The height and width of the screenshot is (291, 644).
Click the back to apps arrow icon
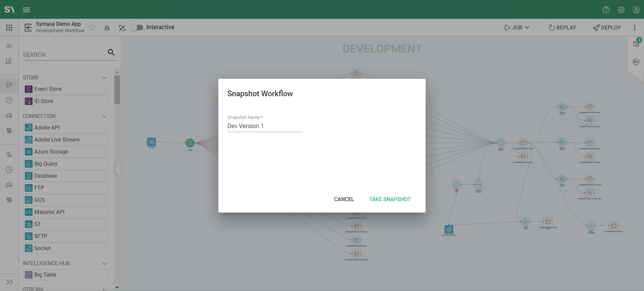(28, 27)
